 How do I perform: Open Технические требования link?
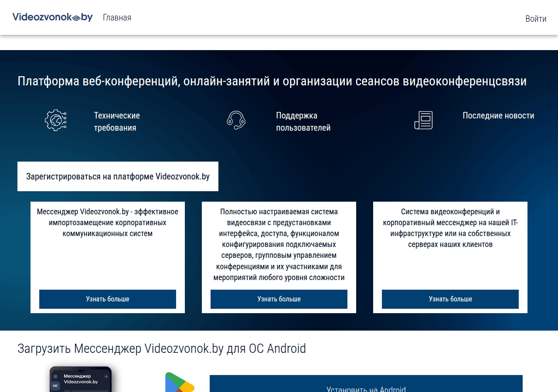pyautogui.click(x=117, y=122)
